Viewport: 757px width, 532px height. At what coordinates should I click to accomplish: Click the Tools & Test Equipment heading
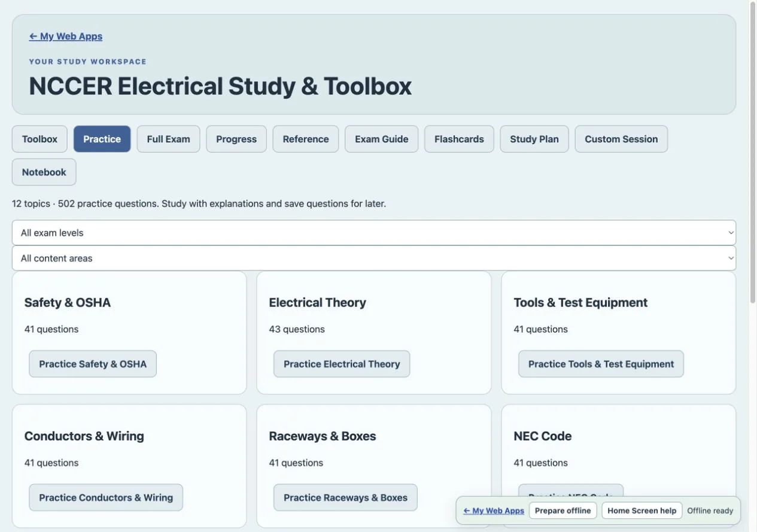click(x=580, y=302)
